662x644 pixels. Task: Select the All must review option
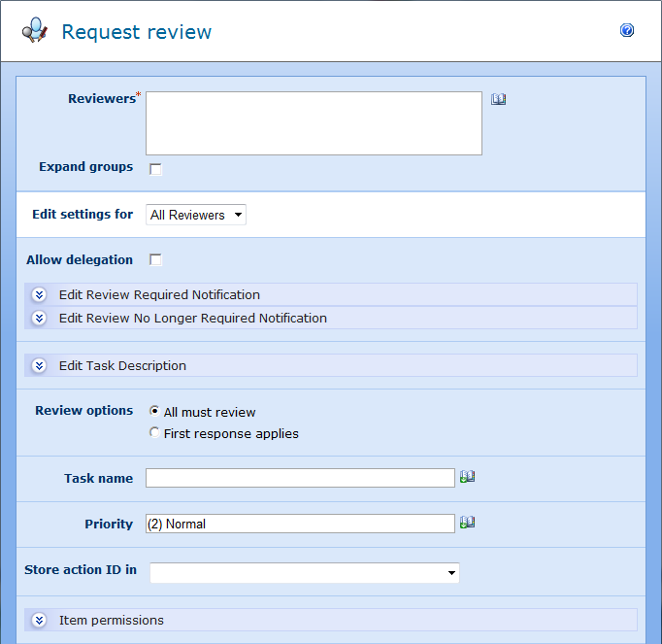tap(155, 412)
